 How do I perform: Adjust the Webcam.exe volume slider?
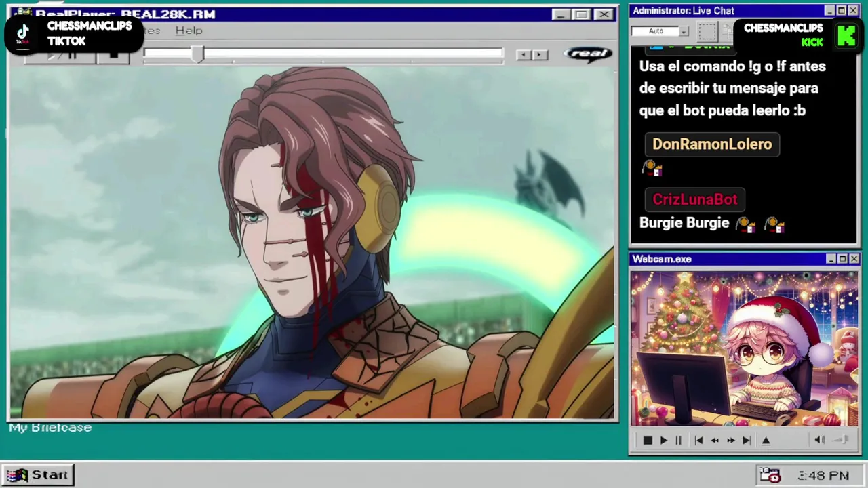pos(840,441)
